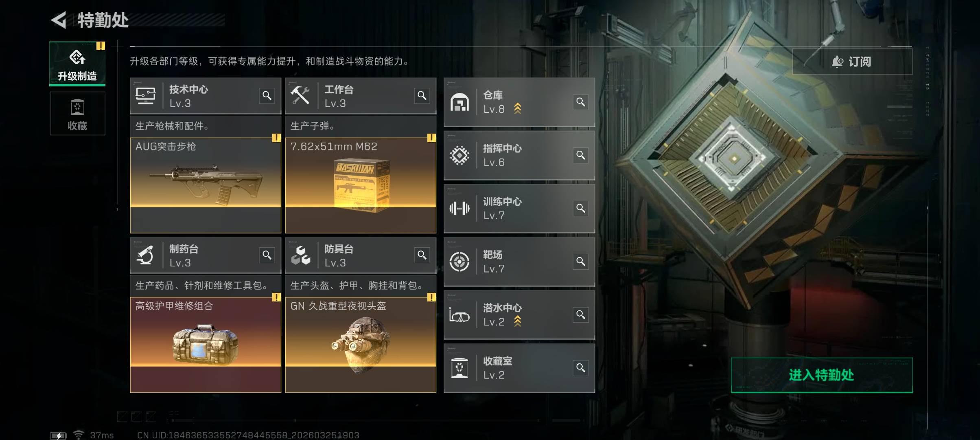Open magnifier details for 工作台

pos(422,96)
